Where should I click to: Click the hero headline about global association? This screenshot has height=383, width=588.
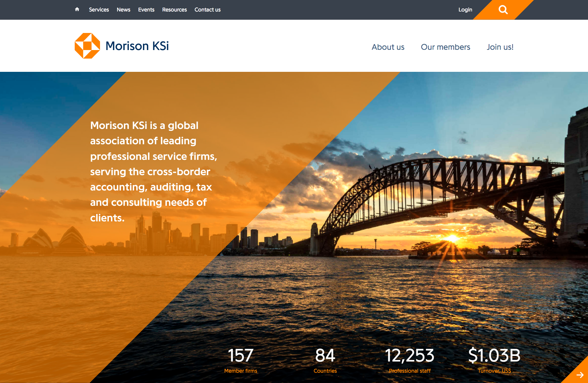coord(154,172)
